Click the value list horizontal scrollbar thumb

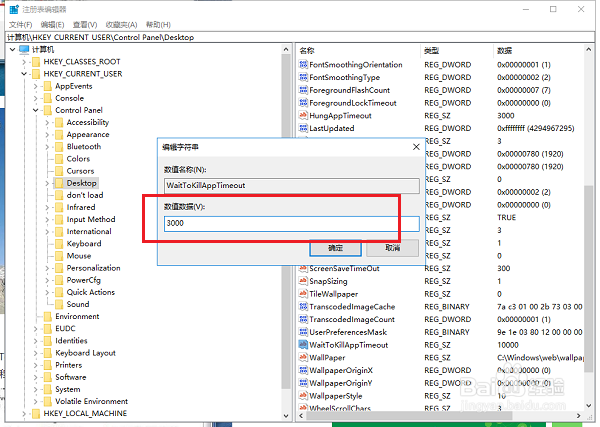click(x=409, y=416)
